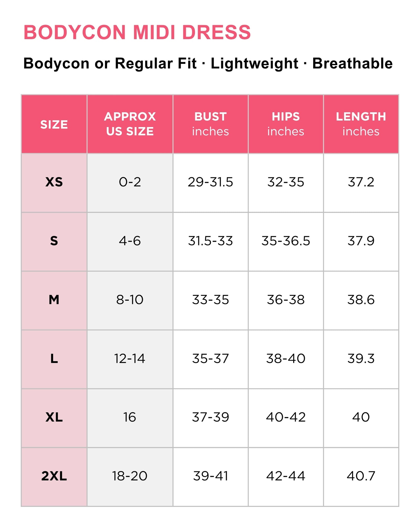Click the 40.7 length cell
420x525 pixels.
tap(361, 477)
